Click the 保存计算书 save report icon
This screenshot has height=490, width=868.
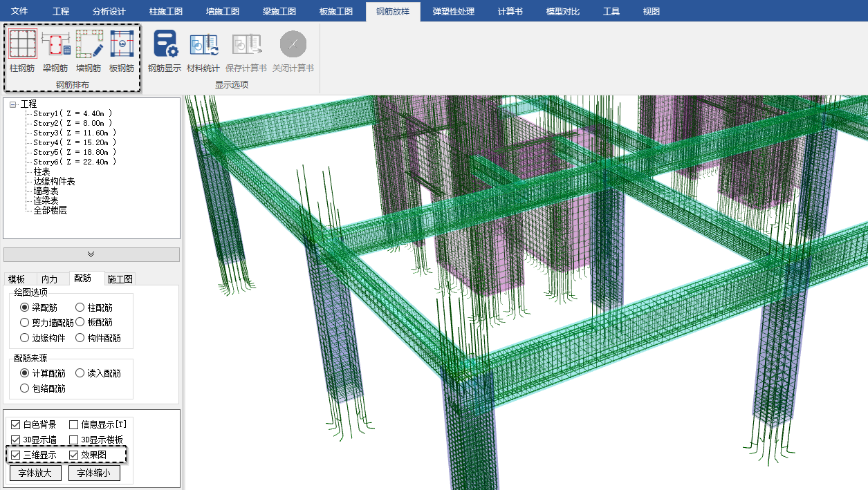click(x=246, y=44)
